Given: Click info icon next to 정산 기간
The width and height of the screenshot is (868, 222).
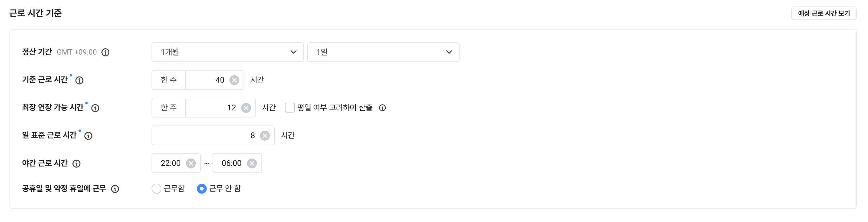Looking at the screenshot, I should tap(105, 52).
